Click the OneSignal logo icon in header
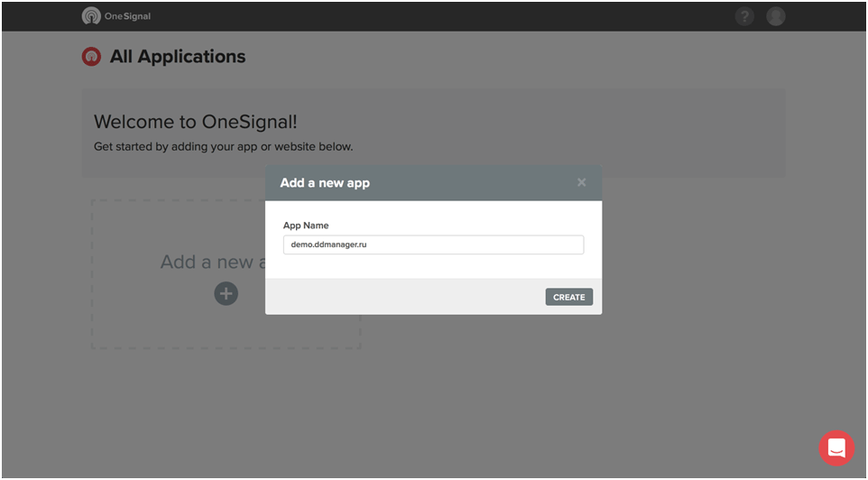 pyautogui.click(x=91, y=16)
